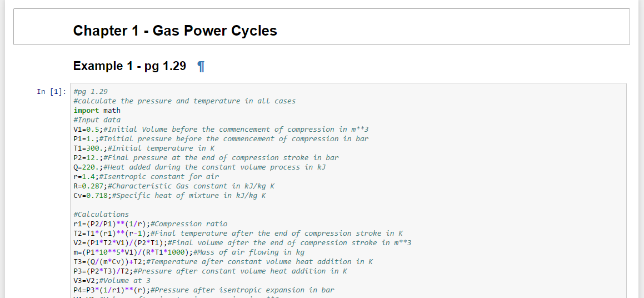
Task: Click the In [1] cell prompt
Action: 52,92
